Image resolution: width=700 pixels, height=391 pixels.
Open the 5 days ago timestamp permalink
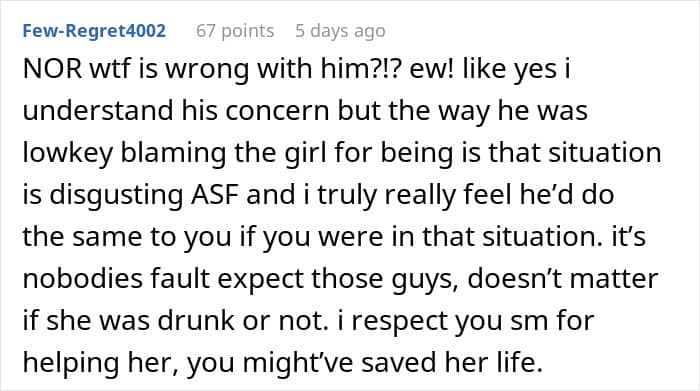pyautogui.click(x=340, y=31)
